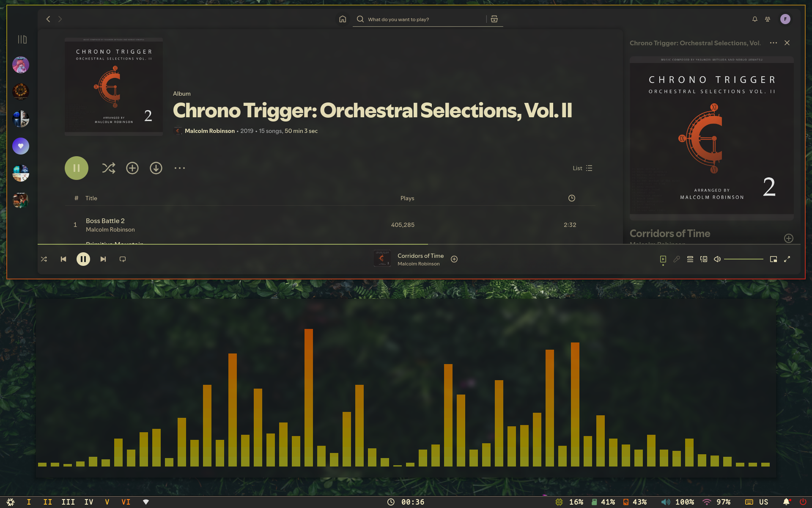The width and height of the screenshot is (812, 508).
Task: Toggle Your Library sidebar icon
Action: point(22,39)
